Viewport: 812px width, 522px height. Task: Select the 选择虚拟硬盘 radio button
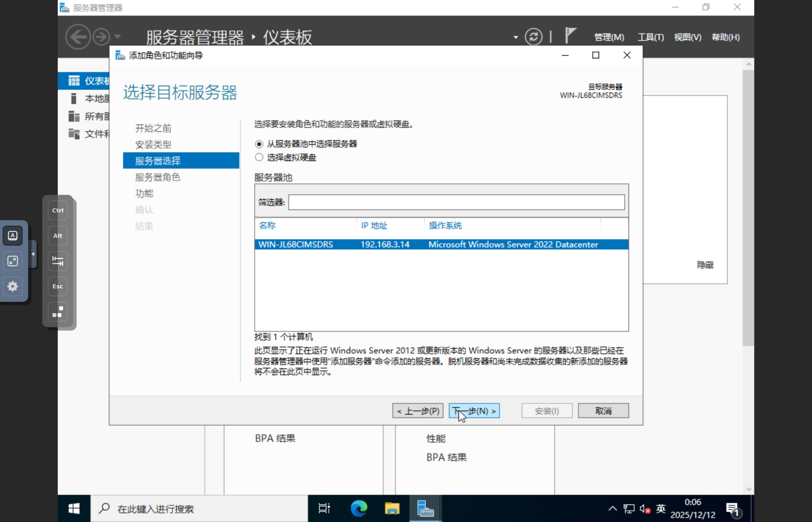259,157
